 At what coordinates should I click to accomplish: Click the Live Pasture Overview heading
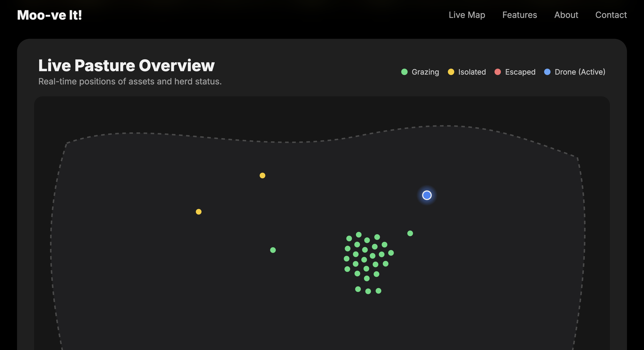pyautogui.click(x=126, y=66)
